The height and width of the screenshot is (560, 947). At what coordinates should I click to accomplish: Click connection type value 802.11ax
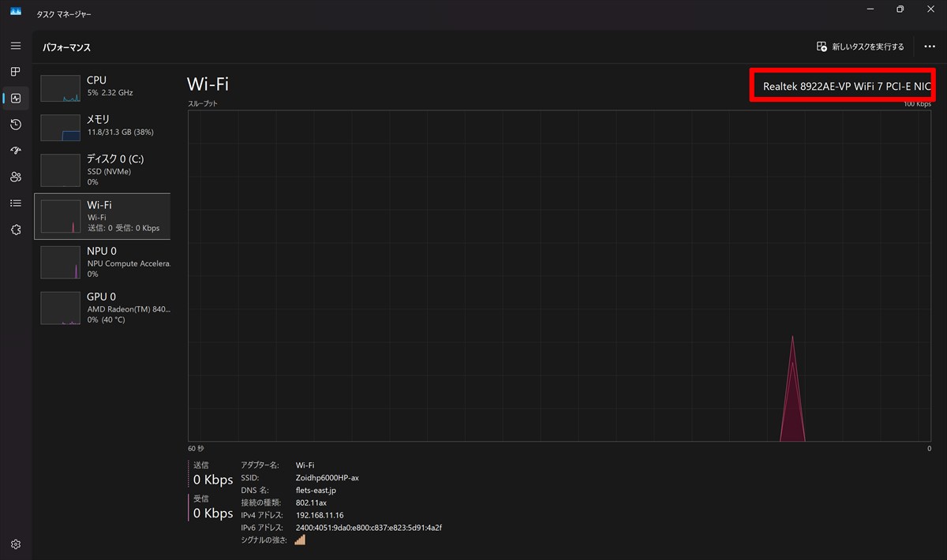[x=311, y=503]
